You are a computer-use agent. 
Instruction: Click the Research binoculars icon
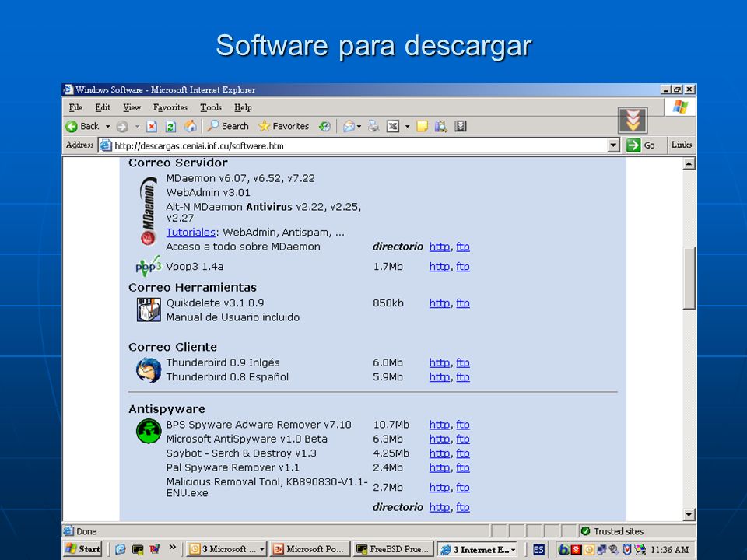point(440,126)
